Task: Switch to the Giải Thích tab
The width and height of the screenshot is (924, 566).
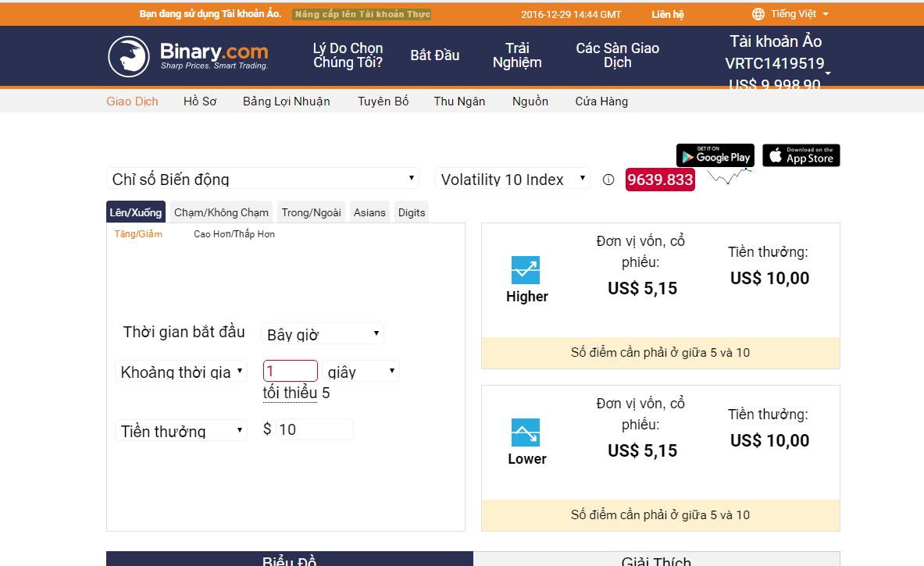Action: tap(656, 559)
